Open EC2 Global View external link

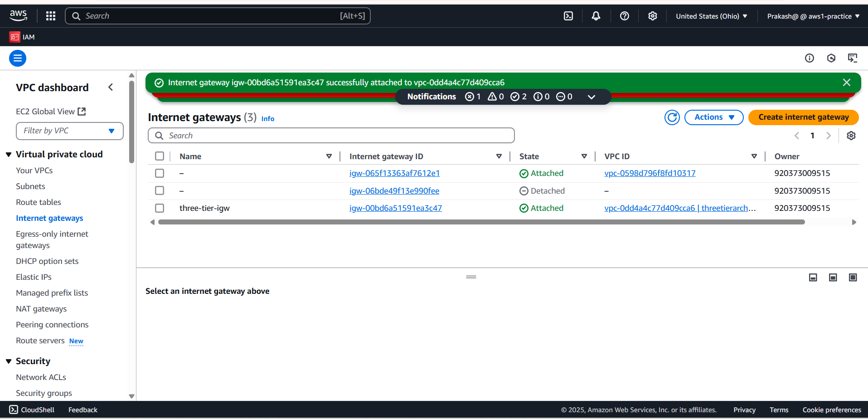coord(51,112)
